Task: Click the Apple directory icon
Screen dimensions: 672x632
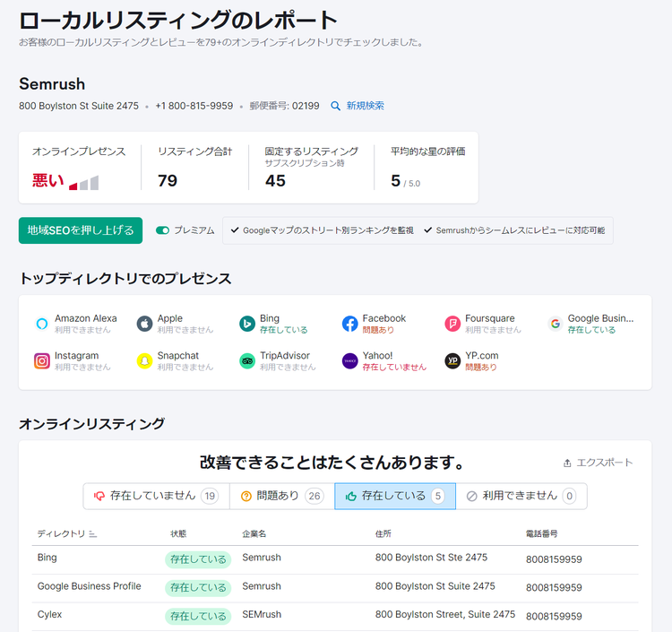Action: coord(144,324)
